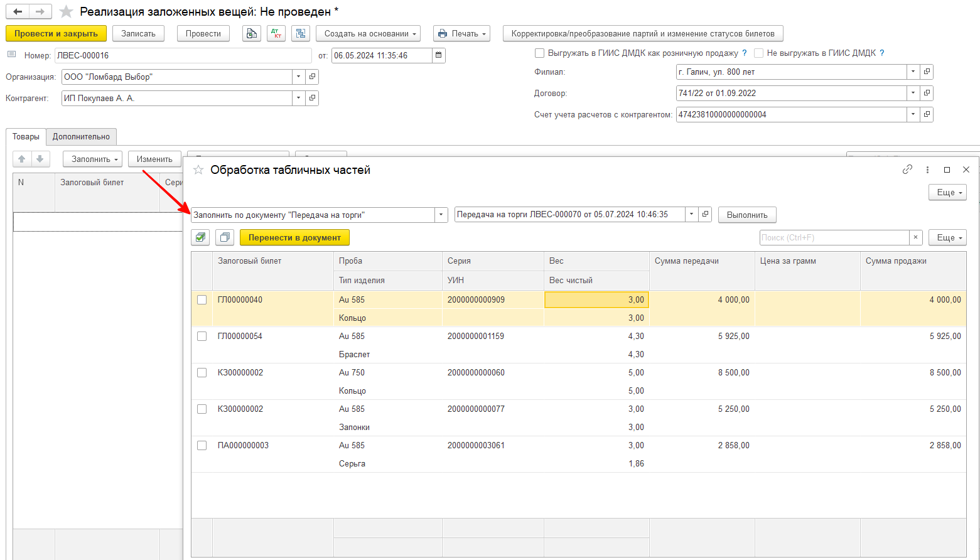Go back with the left arrow button
Viewport: 980px width, 560px height.
point(18,12)
